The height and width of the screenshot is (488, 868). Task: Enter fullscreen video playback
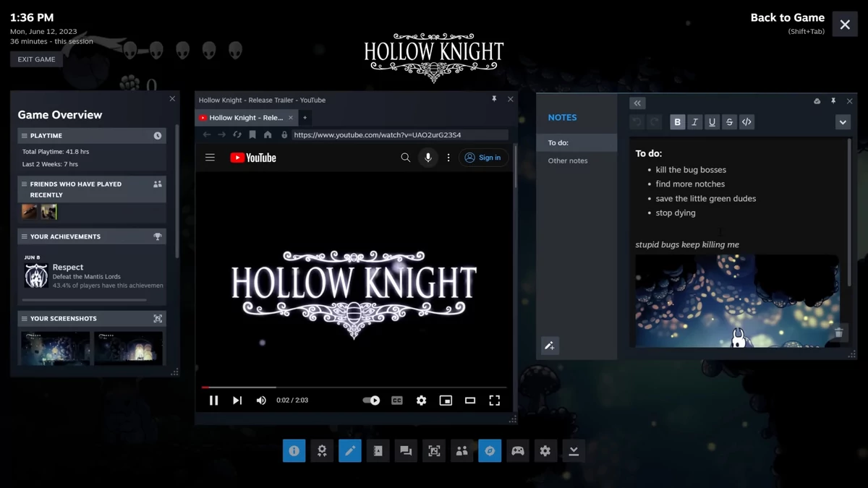495,401
